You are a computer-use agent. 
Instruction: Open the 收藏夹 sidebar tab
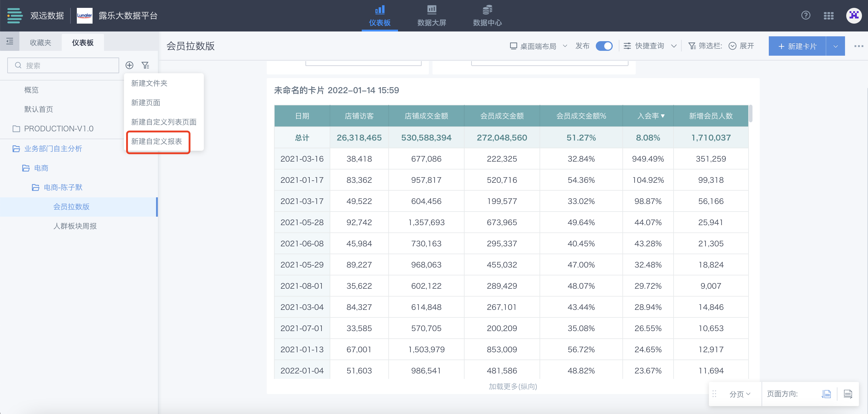coord(41,42)
